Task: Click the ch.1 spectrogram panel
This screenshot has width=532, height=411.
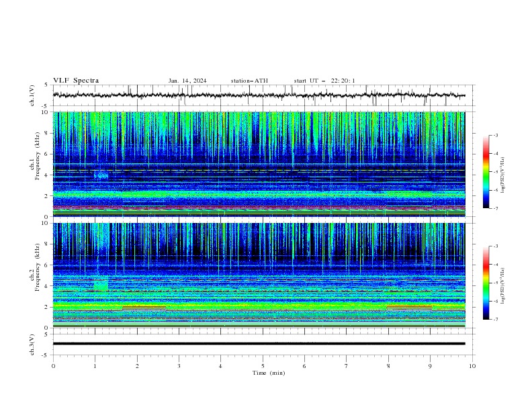Action: [x=259, y=164]
